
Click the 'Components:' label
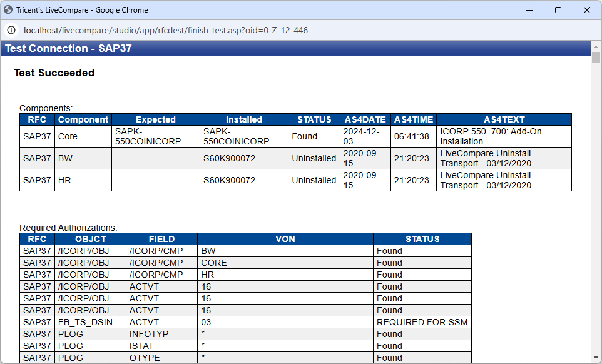click(46, 108)
